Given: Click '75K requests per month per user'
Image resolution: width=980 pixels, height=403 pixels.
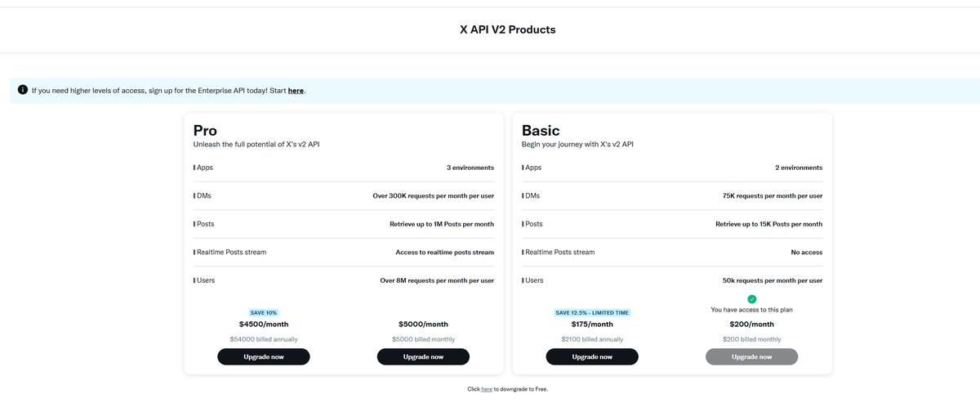Looking at the screenshot, I should [773, 196].
